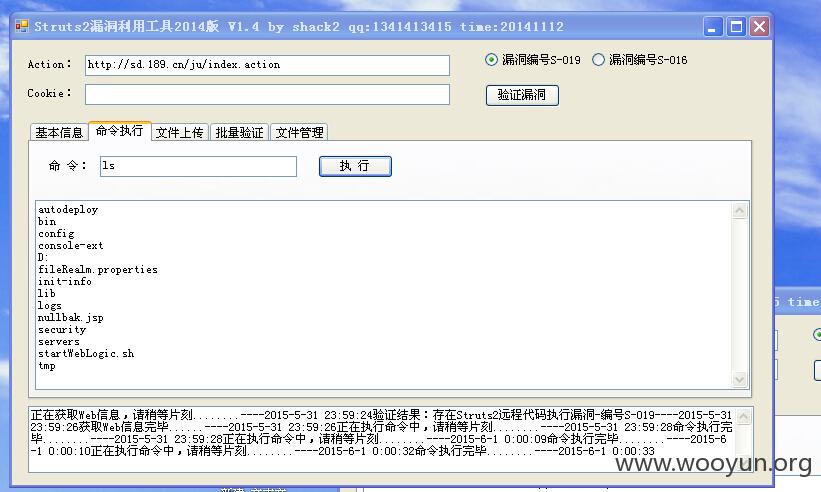Image resolution: width=821 pixels, height=492 pixels.
Task: Click the lib entry in output
Action: (x=47, y=294)
